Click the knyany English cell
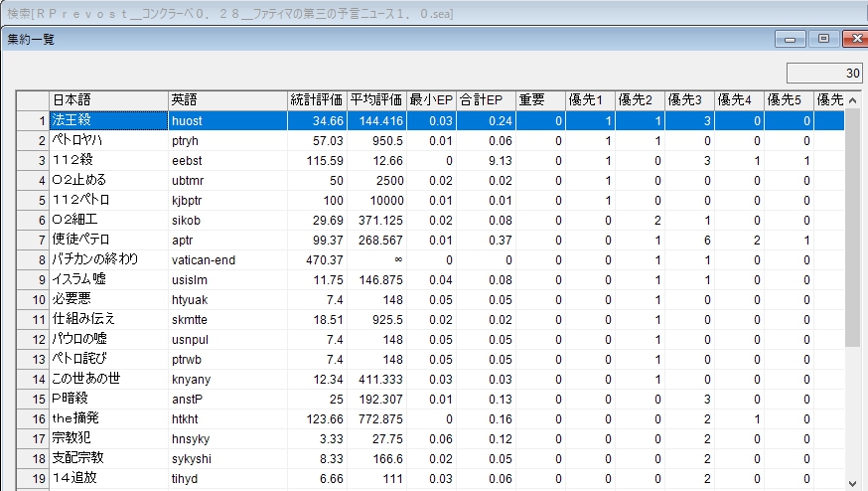 coord(227,379)
